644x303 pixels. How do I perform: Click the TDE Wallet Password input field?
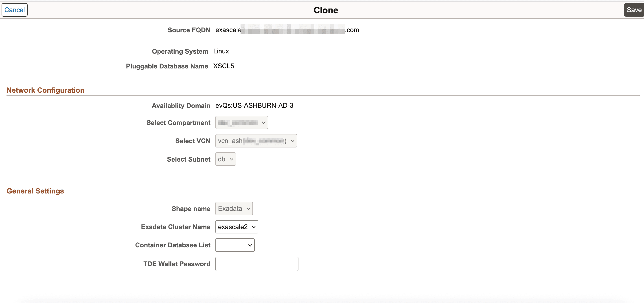[x=257, y=264]
